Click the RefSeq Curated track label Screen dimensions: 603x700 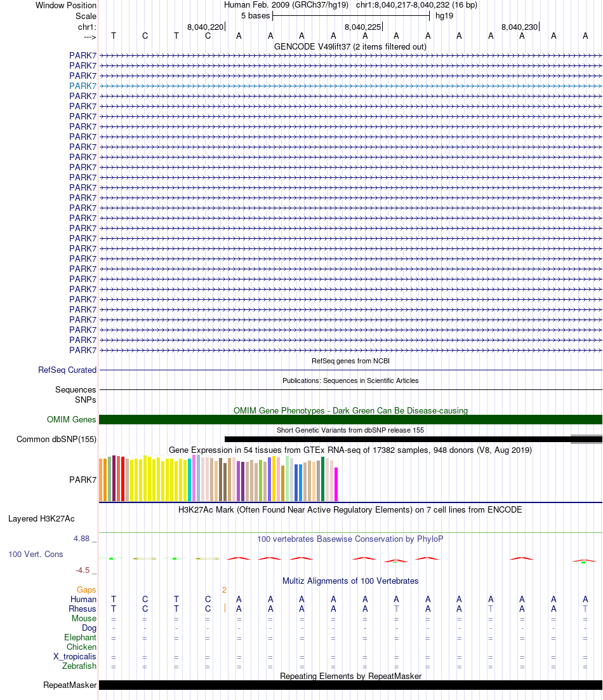[67, 370]
